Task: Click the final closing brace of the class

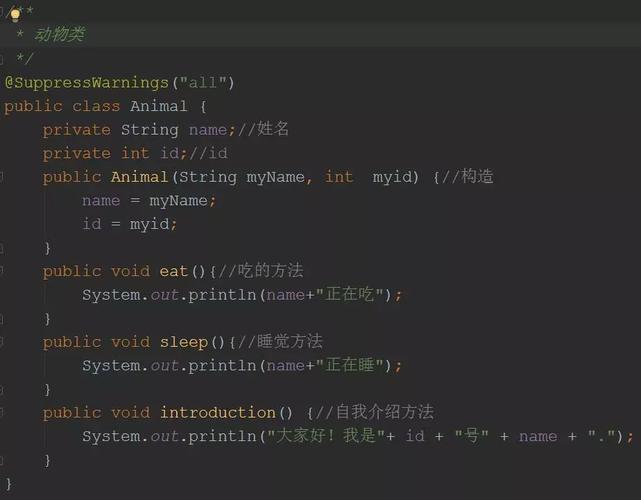Action: pos(9,484)
